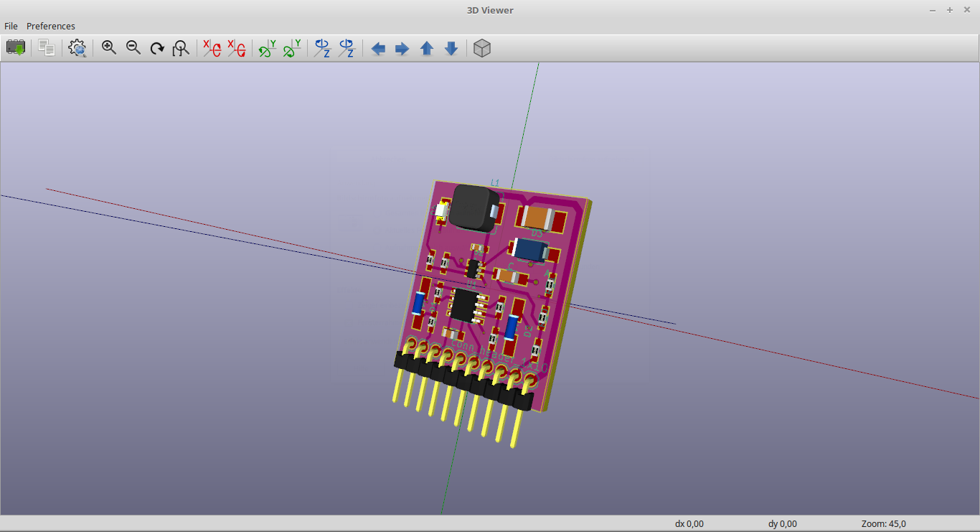
Task: Rotate Y clockwise with the first green icon
Action: click(268, 48)
